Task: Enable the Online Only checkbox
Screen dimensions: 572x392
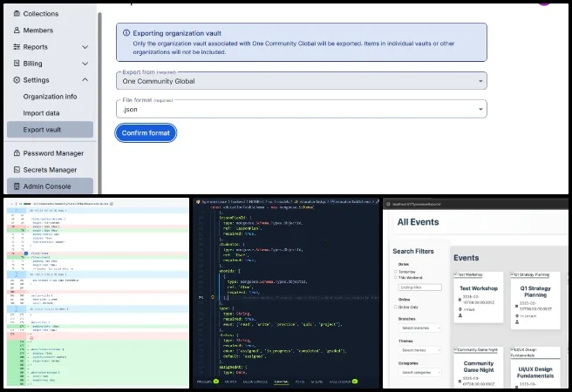Action: [396, 307]
